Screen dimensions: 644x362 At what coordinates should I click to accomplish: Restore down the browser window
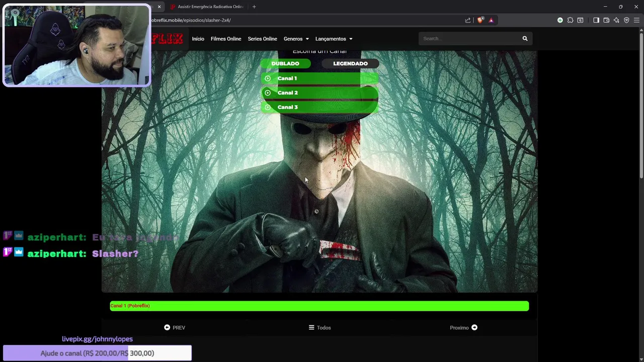621,7
